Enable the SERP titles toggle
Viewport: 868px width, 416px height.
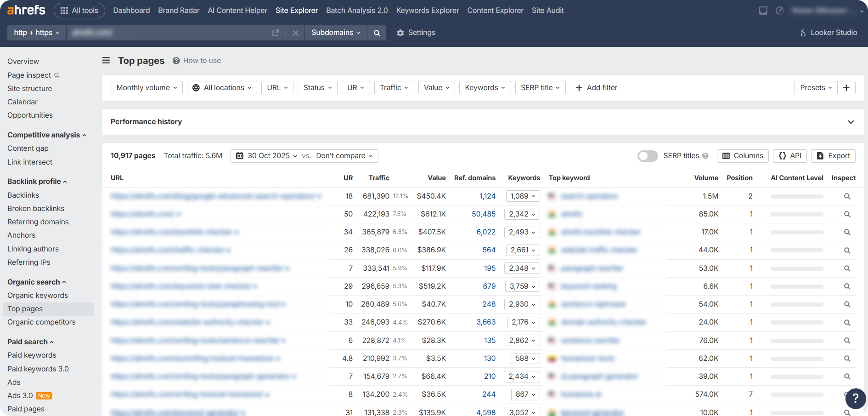pyautogui.click(x=648, y=156)
